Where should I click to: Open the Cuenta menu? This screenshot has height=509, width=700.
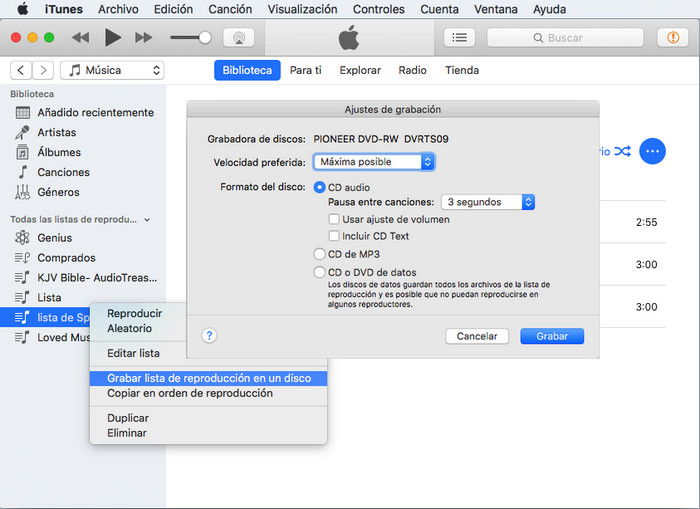point(439,9)
